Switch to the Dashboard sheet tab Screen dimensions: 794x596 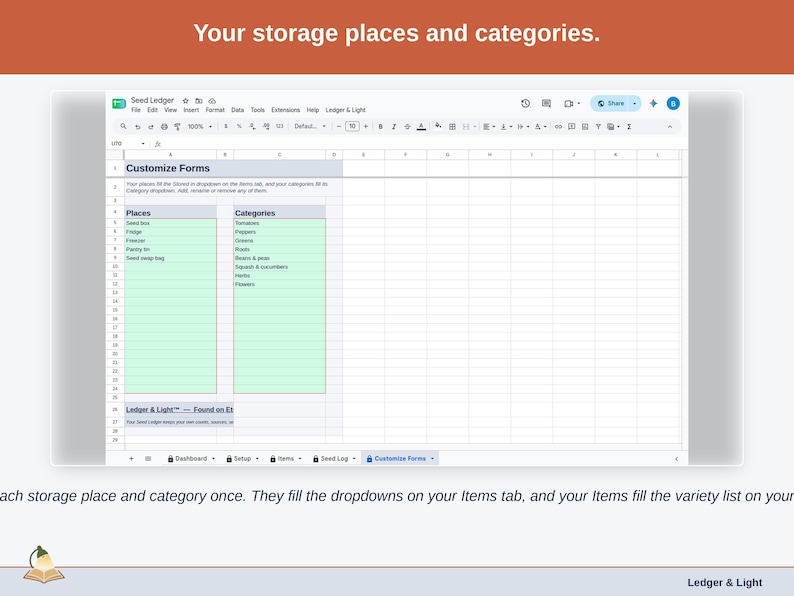point(191,458)
